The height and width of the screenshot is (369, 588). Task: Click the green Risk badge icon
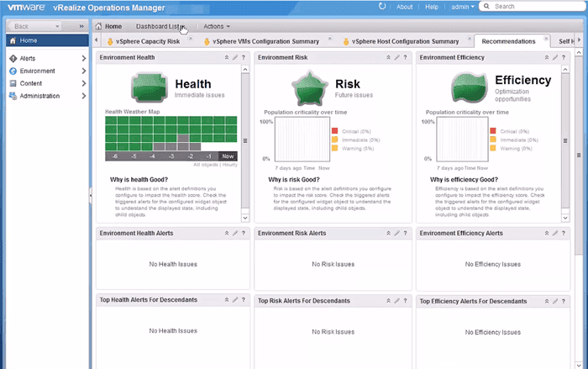click(x=309, y=88)
